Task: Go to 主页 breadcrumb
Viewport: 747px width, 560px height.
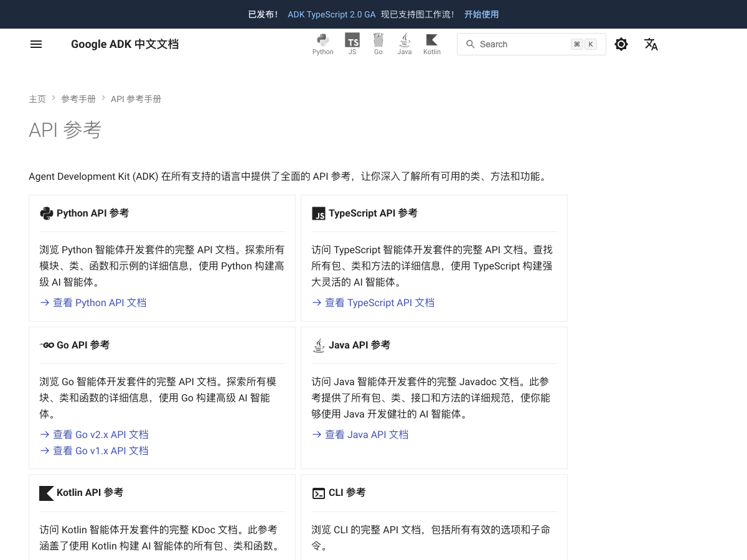Action: click(x=37, y=99)
